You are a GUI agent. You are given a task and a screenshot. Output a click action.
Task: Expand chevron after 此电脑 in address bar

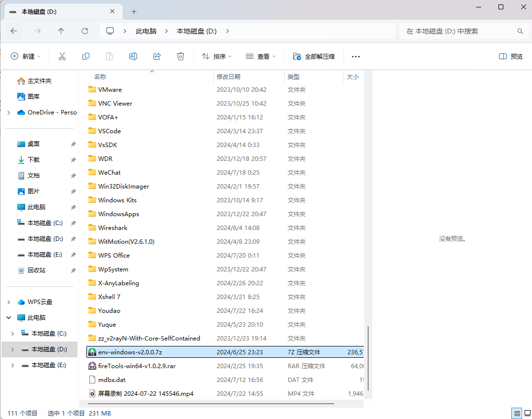166,31
